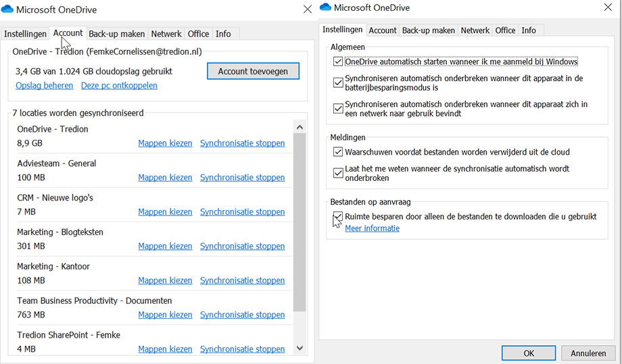This screenshot has height=364, width=622.
Task: Click the text "3,4 GB van 1.024 GB cloudopslag gebruikt"
Action: 94,72
